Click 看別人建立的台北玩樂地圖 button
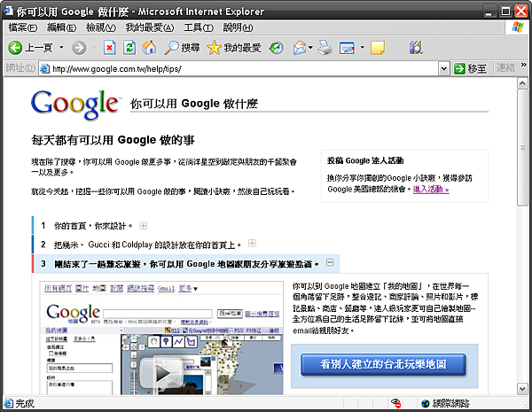This screenshot has width=532, height=412. [x=383, y=364]
